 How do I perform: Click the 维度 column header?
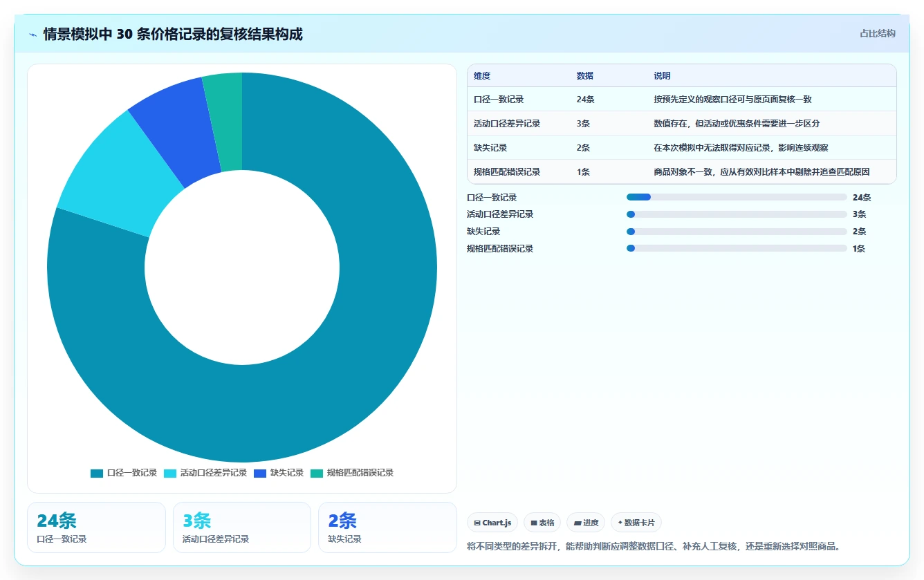click(482, 76)
